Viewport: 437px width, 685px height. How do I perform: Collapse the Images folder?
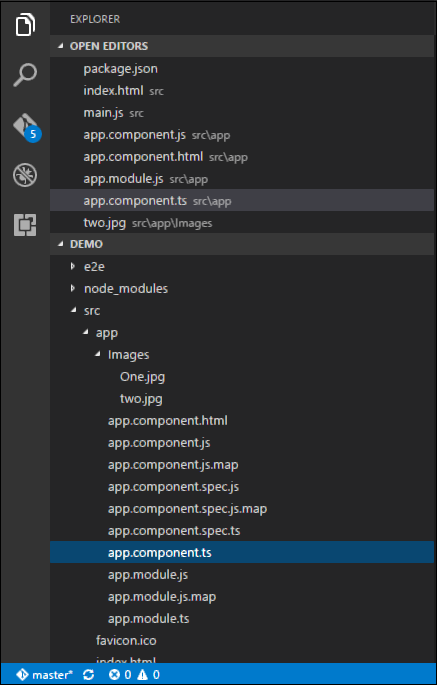pyautogui.click(x=242, y=354)
